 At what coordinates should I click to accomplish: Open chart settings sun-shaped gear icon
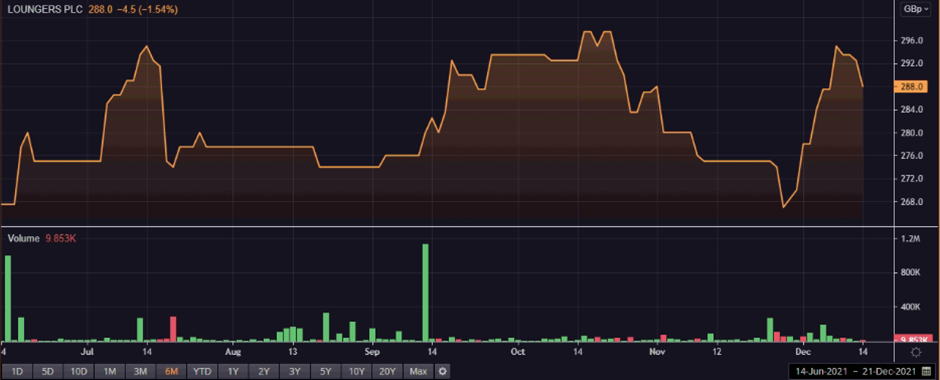916,352
